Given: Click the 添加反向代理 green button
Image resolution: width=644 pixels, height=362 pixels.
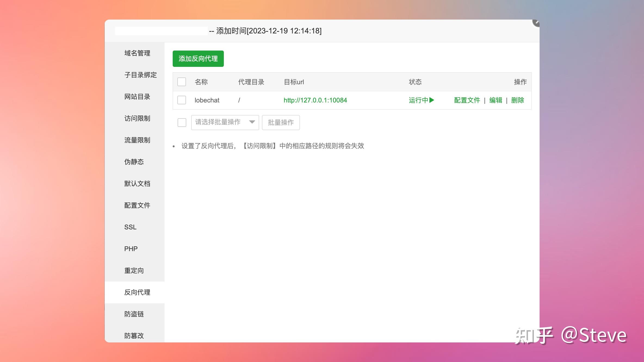Looking at the screenshot, I should click(198, 58).
